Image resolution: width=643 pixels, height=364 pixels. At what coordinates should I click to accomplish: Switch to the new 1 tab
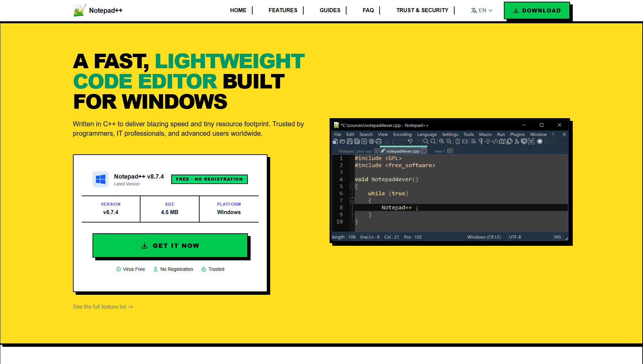click(x=439, y=151)
